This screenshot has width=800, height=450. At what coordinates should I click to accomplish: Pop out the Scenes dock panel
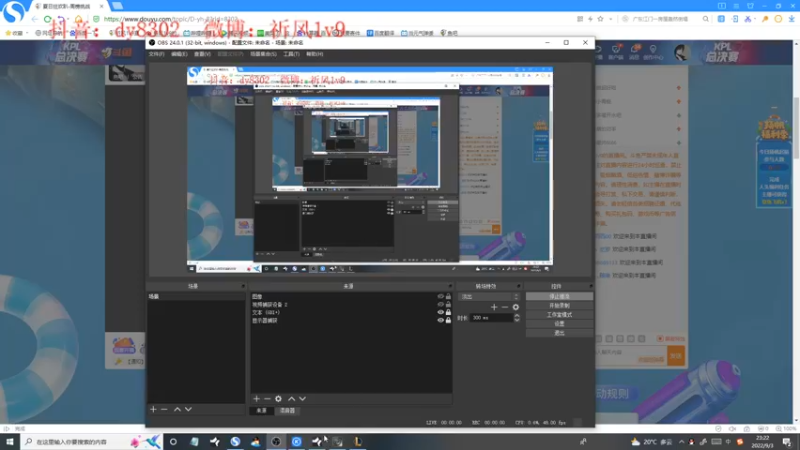click(243, 286)
